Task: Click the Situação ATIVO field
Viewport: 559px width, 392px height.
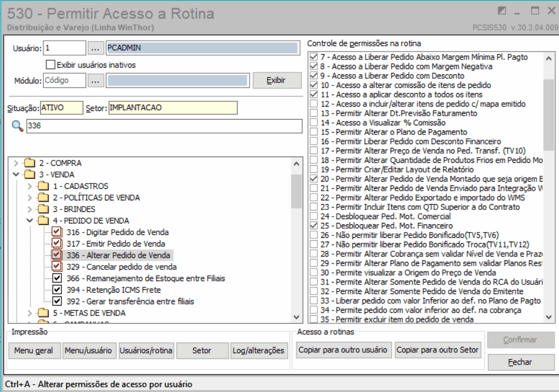Action: pyautogui.click(x=62, y=108)
